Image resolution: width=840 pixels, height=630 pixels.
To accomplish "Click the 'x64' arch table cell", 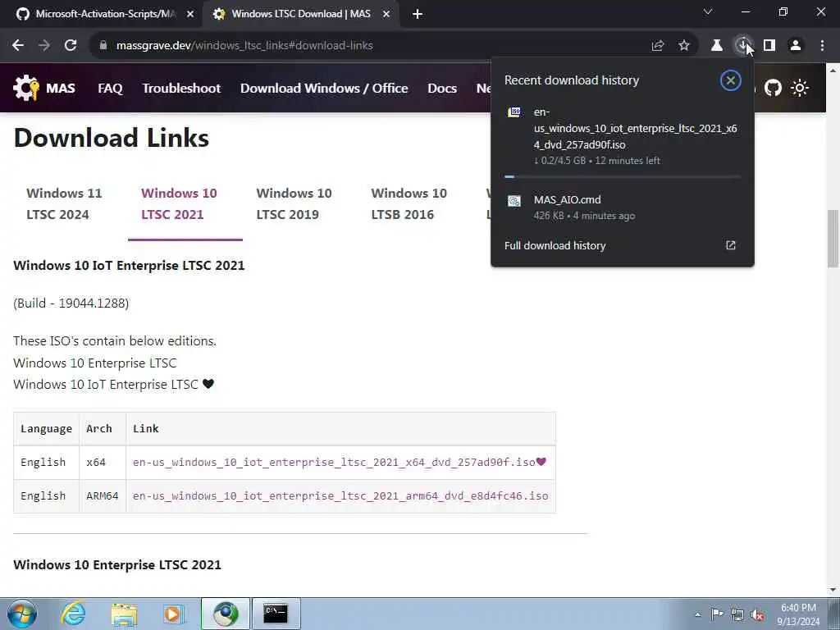I will coord(103,463).
